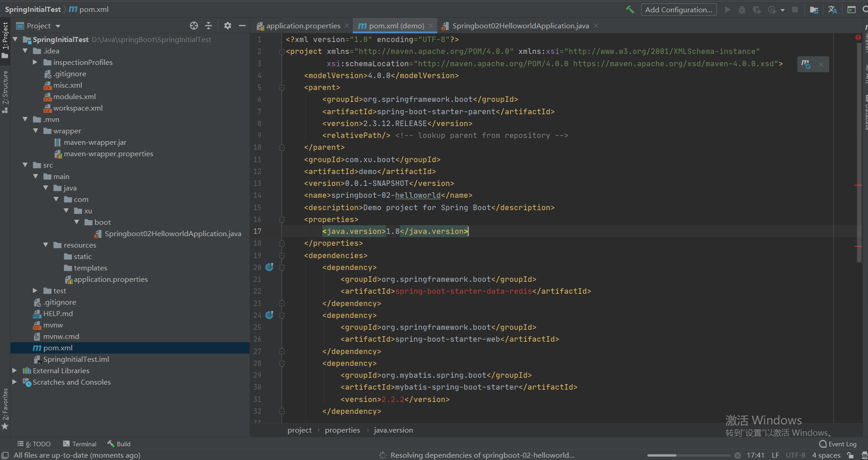Select modules.xml file
The width and height of the screenshot is (868, 460).
tap(69, 96)
